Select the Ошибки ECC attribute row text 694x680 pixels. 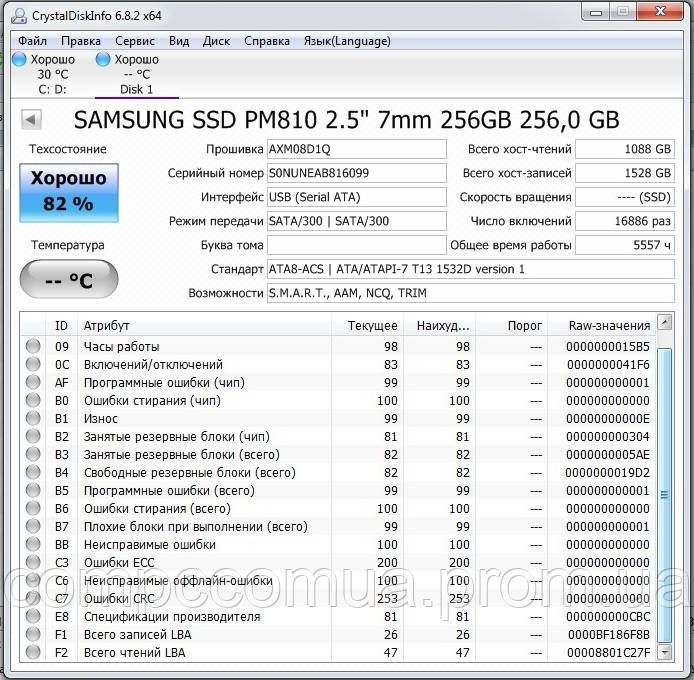(119, 563)
